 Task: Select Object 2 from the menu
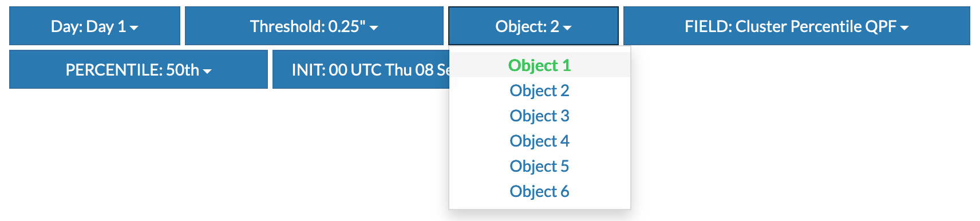(540, 90)
